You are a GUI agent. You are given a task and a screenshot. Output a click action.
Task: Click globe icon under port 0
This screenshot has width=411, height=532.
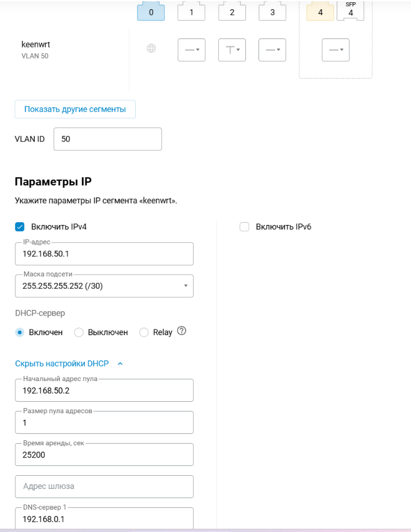[151, 48]
